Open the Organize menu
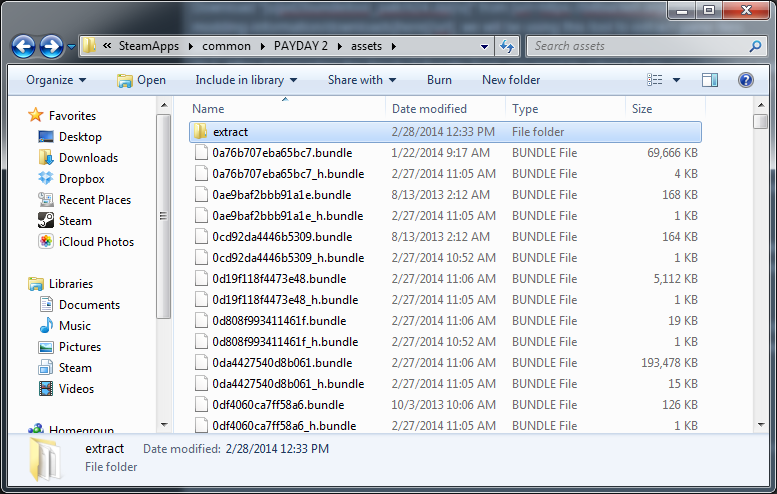This screenshot has width=777, height=494. click(56, 80)
